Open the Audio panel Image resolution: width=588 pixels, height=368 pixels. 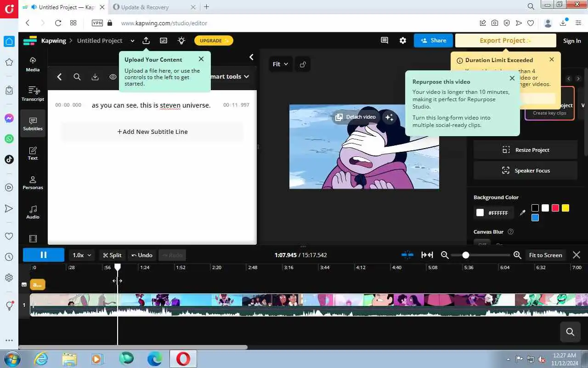(33, 212)
